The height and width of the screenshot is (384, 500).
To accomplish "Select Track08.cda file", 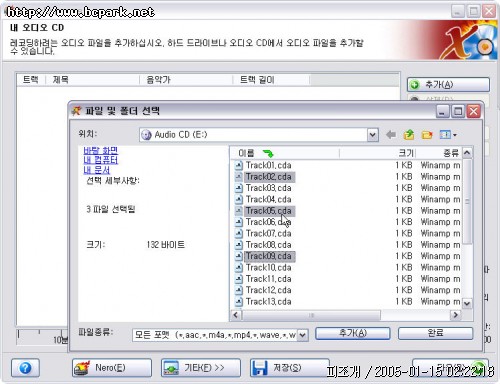I will [x=269, y=245].
